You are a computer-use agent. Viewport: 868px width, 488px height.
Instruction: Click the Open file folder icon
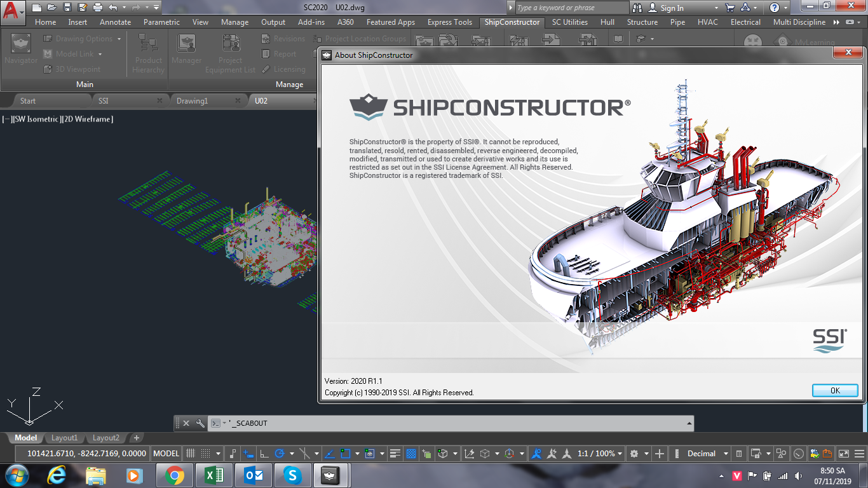(x=52, y=8)
